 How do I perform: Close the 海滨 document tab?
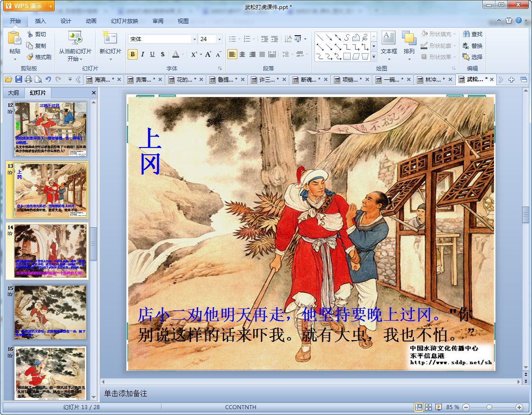tap(119, 79)
